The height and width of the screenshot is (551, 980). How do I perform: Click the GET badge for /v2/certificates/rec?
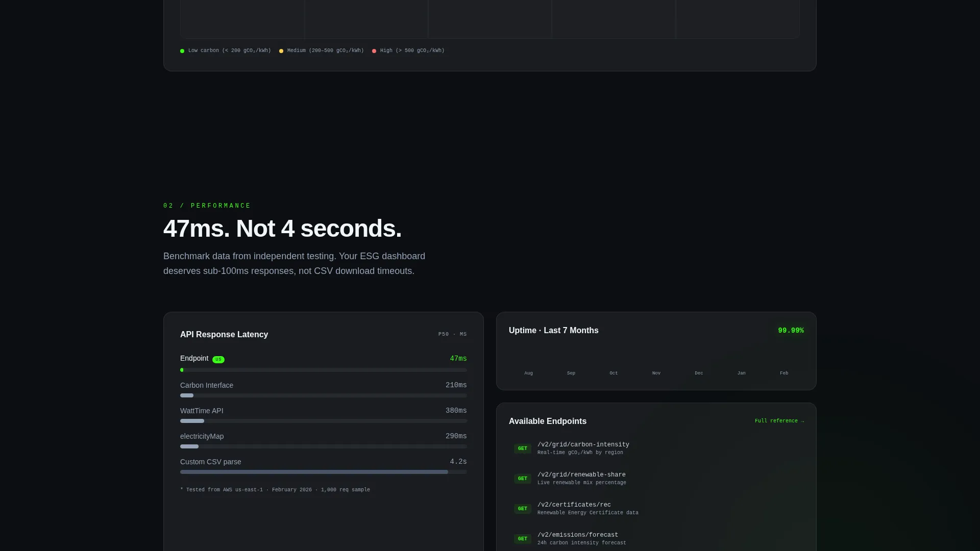point(522,509)
